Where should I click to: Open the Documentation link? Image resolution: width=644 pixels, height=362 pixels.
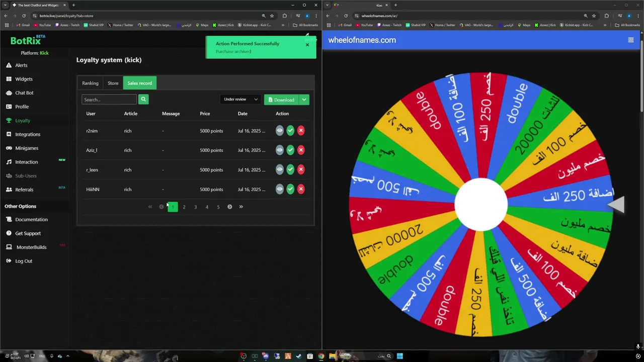(31, 220)
